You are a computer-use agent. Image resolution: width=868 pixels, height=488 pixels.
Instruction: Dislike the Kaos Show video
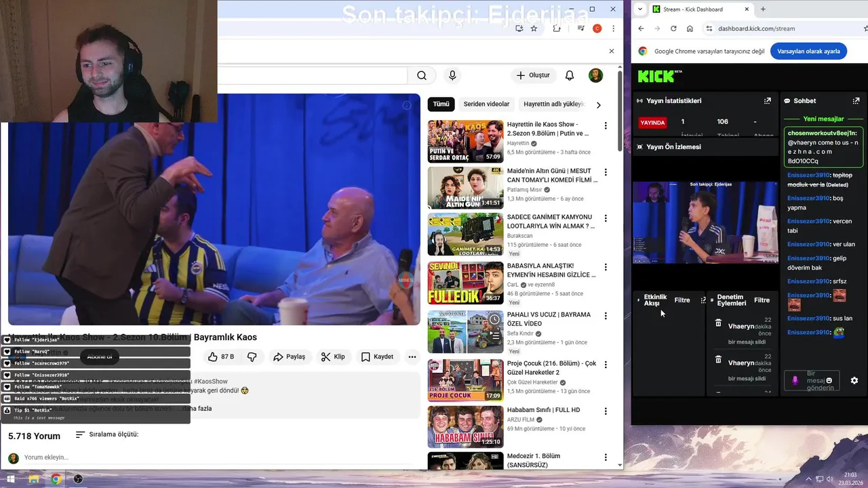(252, 357)
